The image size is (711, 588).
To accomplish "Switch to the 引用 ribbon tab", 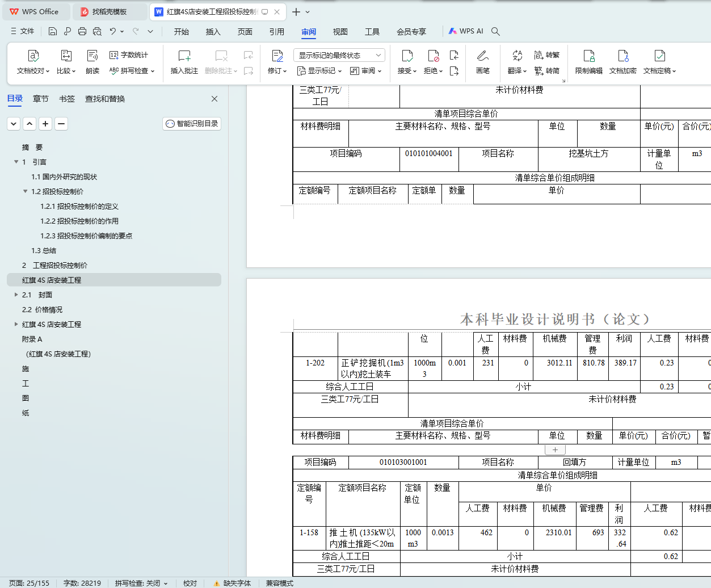I will coord(277,32).
